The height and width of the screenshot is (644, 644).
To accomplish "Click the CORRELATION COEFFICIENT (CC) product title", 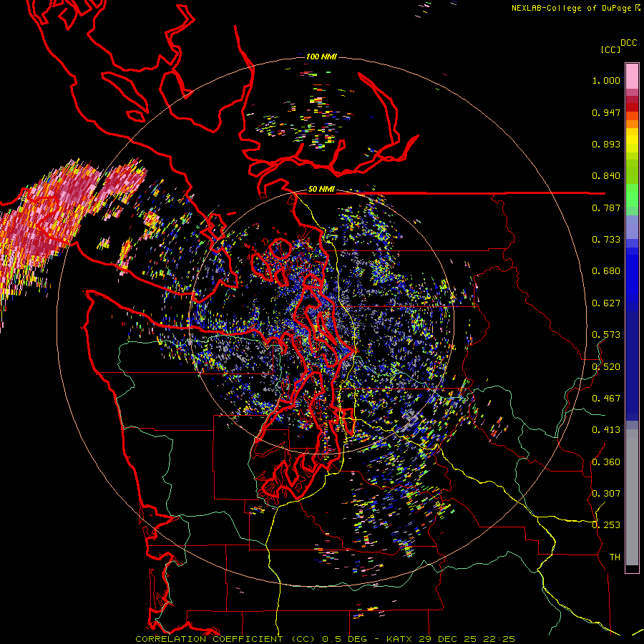I will point(225,639).
